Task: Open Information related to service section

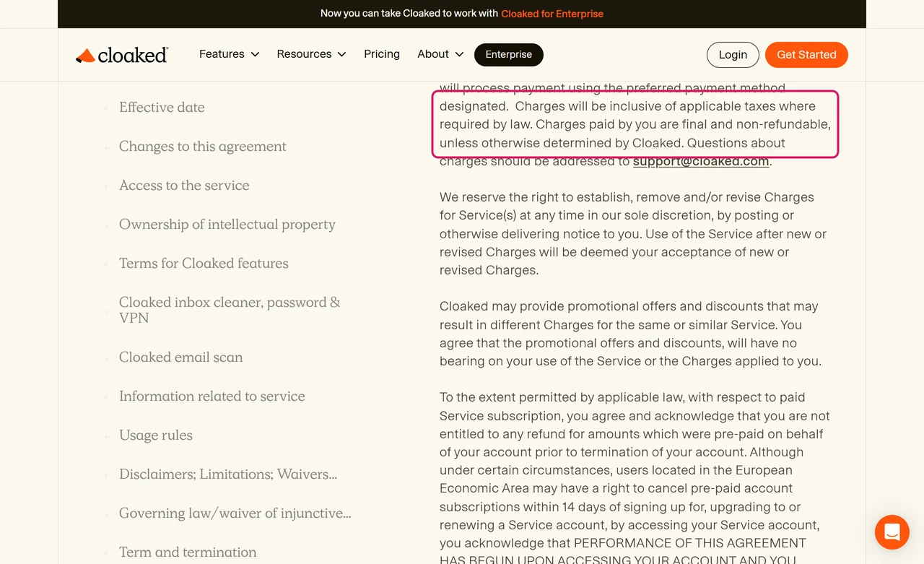Action: tap(212, 396)
